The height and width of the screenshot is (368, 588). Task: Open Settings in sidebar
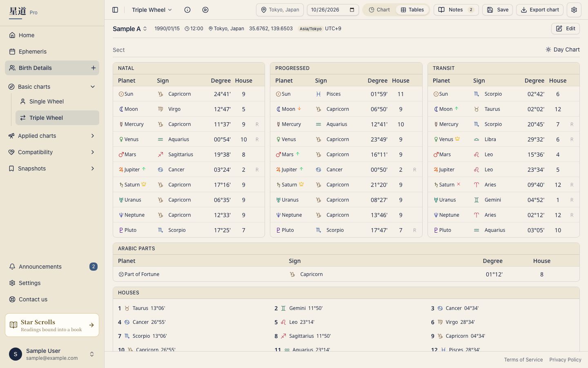point(52,283)
